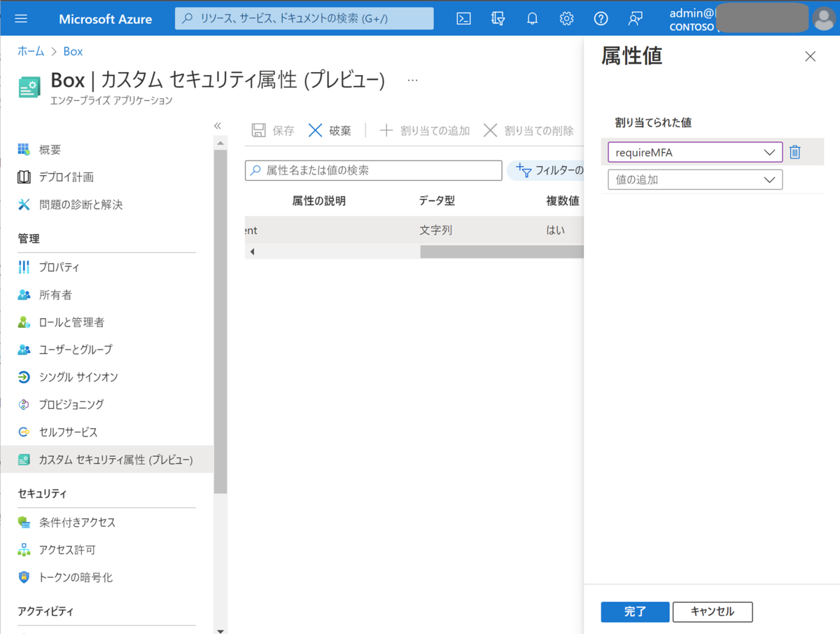Open シングル サインオン in sidebar
The image size is (840, 634).
tap(68, 377)
